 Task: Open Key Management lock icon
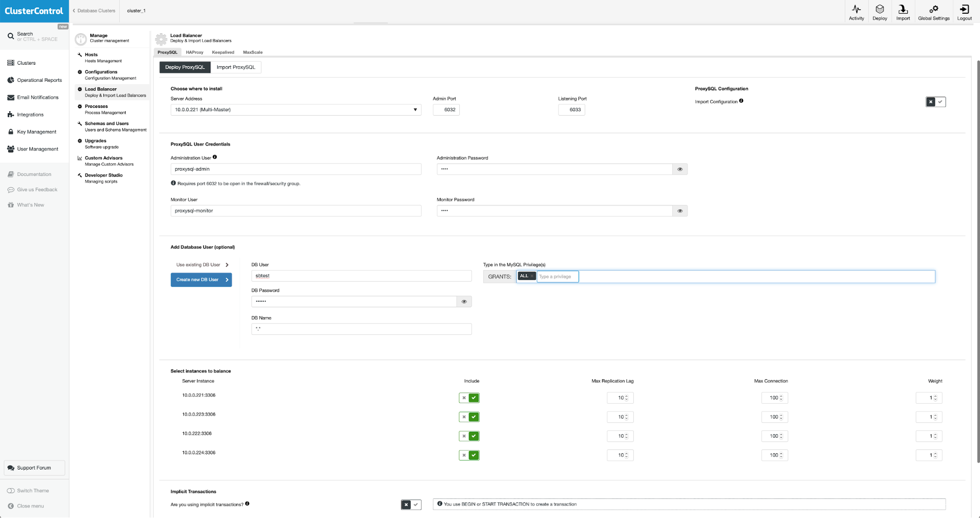pos(11,132)
